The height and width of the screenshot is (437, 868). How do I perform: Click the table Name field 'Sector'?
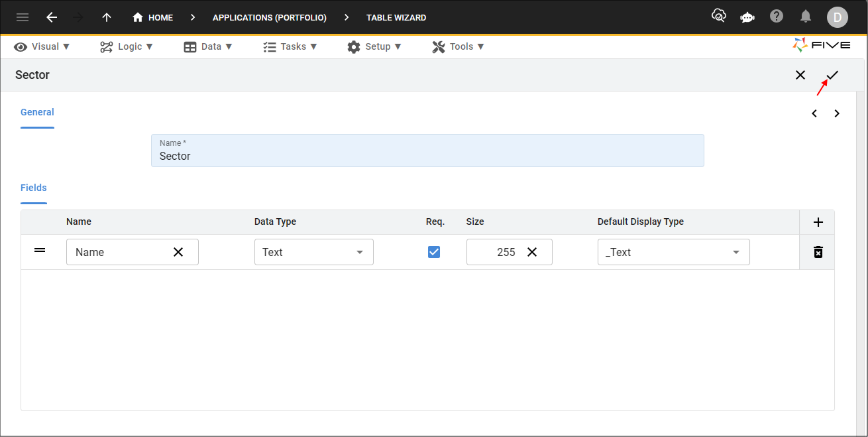pos(427,151)
